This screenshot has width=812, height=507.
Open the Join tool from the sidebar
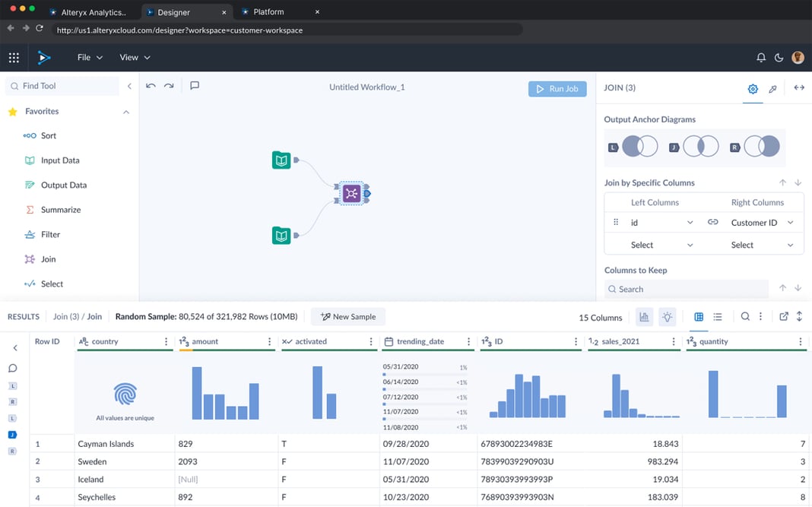coord(48,258)
